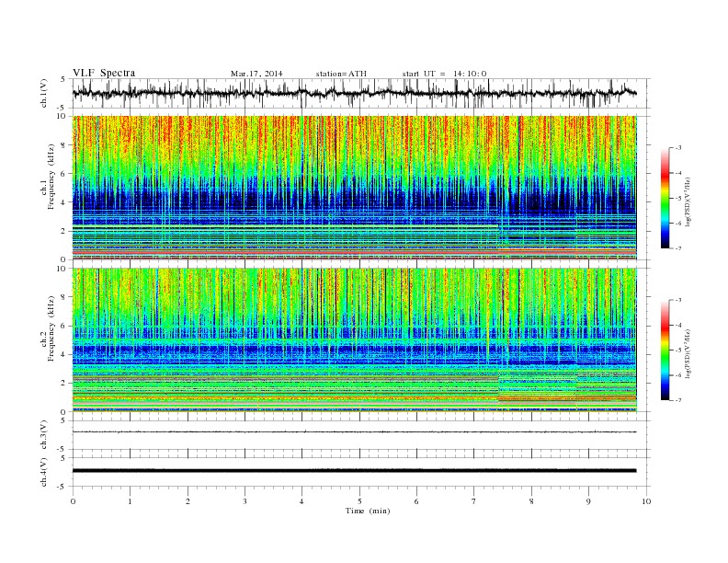Click the "-7" label on the ch.2 color bar
Screen dimensions: 728x563
tap(678, 400)
